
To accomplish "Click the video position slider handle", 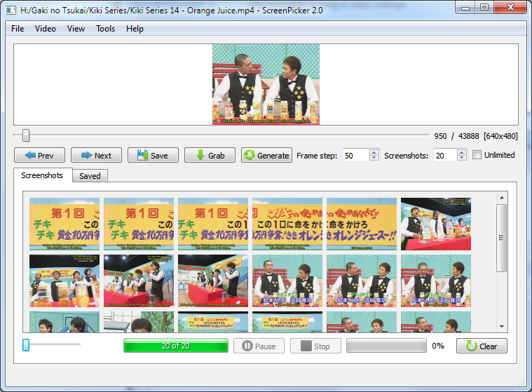I will 26,135.
